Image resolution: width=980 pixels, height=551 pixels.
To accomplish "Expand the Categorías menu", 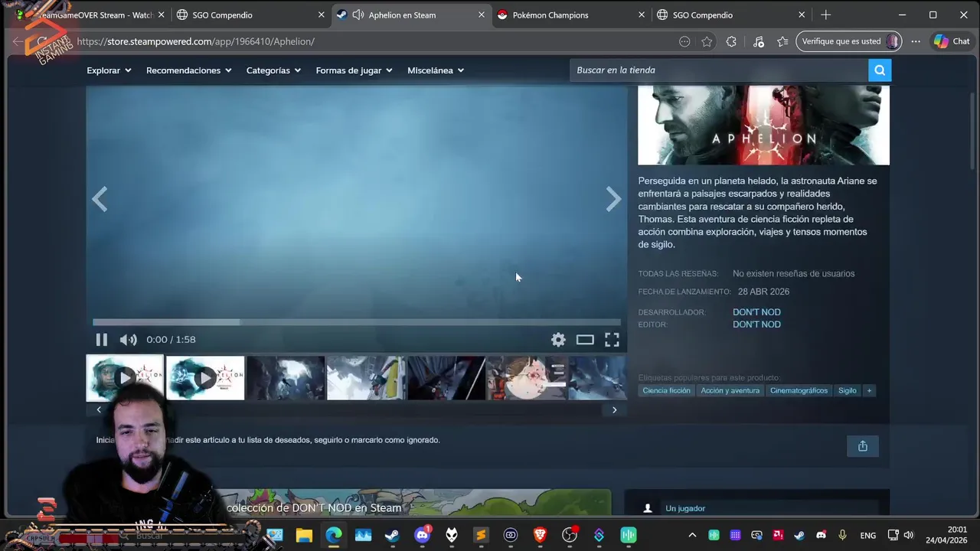I will tap(273, 70).
